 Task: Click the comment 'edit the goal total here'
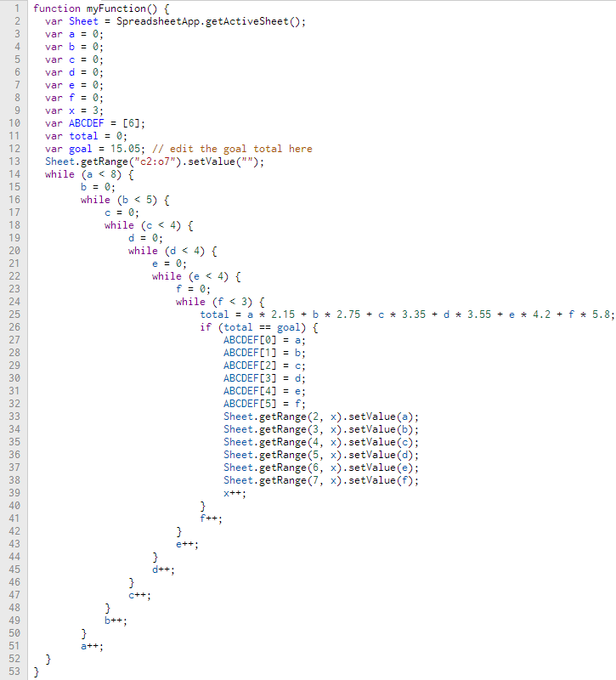(240, 149)
